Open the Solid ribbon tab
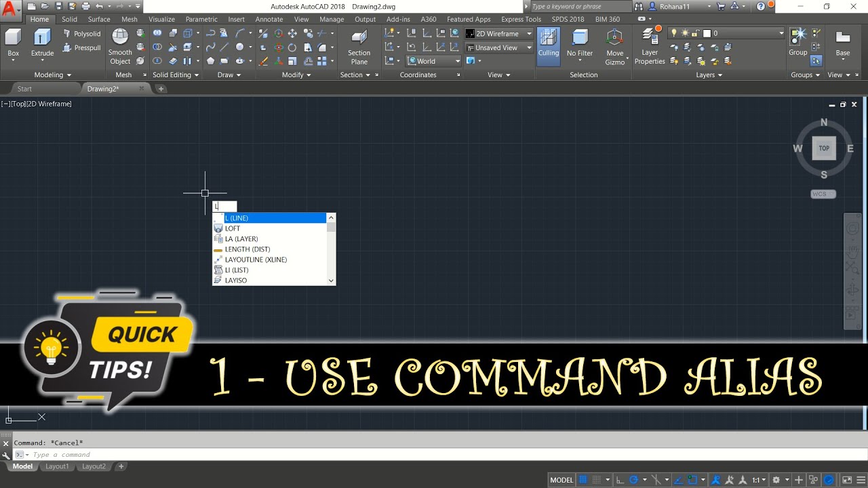Image resolution: width=868 pixels, height=488 pixels. pyautogui.click(x=69, y=20)
